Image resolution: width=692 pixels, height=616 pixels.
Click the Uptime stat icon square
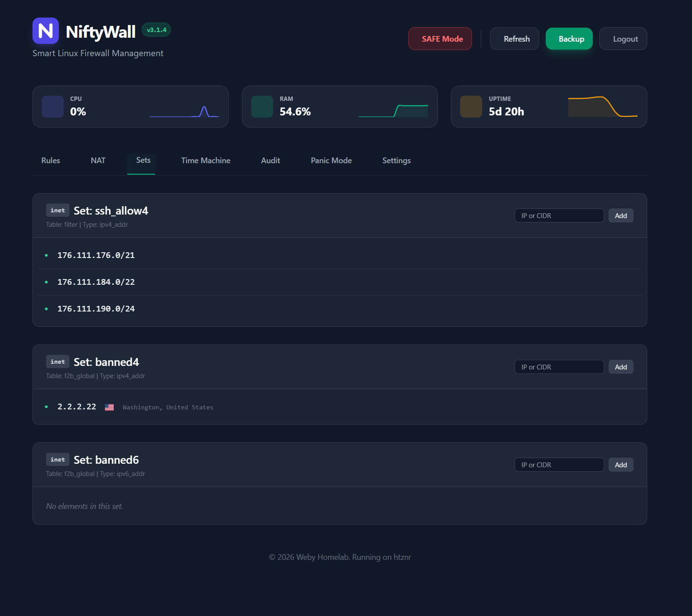coord(471,107)
